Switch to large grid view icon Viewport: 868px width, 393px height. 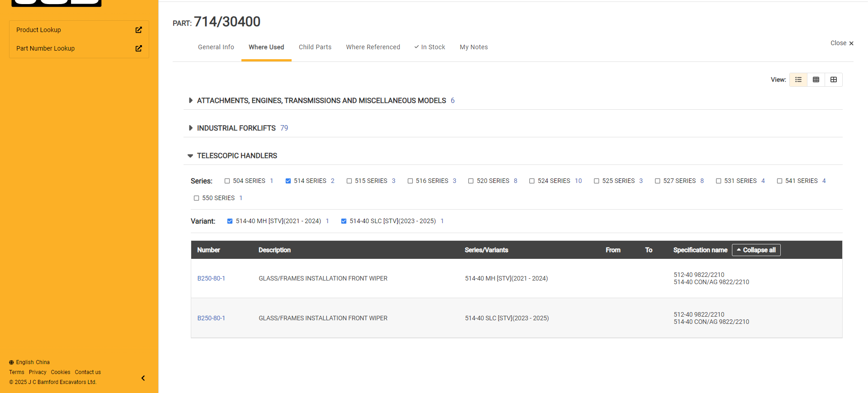[x=833, y=80]
